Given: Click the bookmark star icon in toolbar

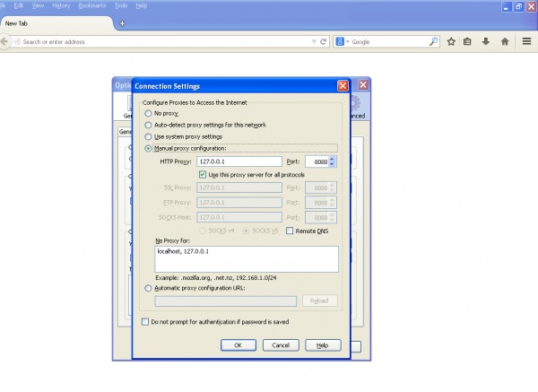Looking at the screenshot, I should [x=451, y=42].
